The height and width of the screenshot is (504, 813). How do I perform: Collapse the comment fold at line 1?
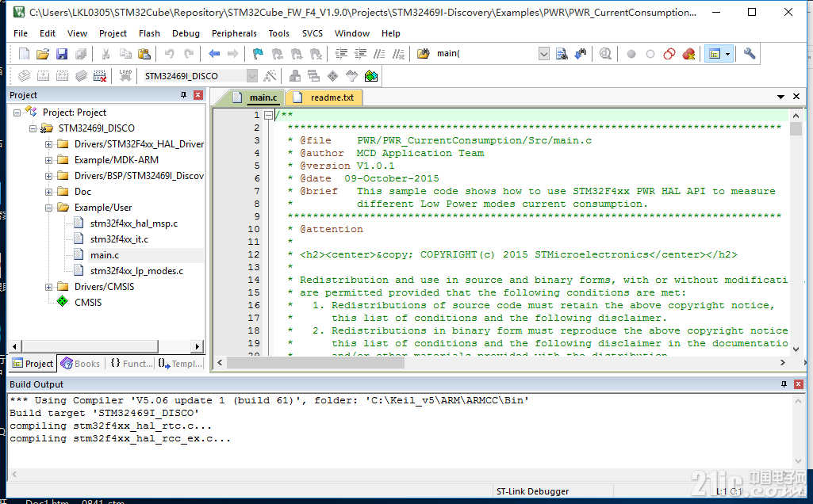point(268,115)
